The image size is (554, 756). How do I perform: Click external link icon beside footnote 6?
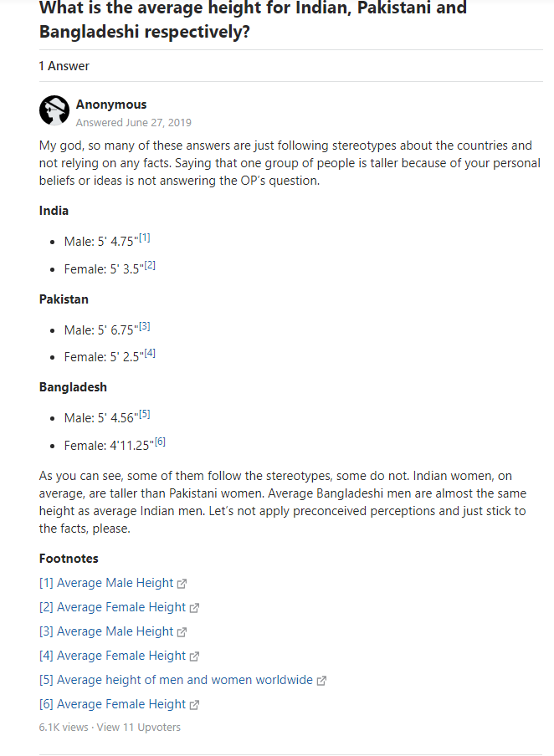(194, 705)
